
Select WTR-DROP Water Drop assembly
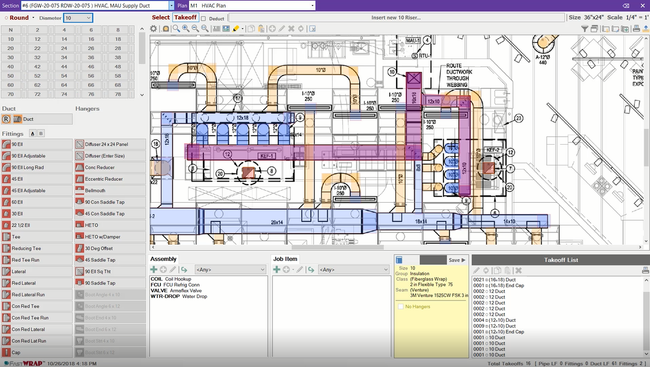(x=179, y=297)
